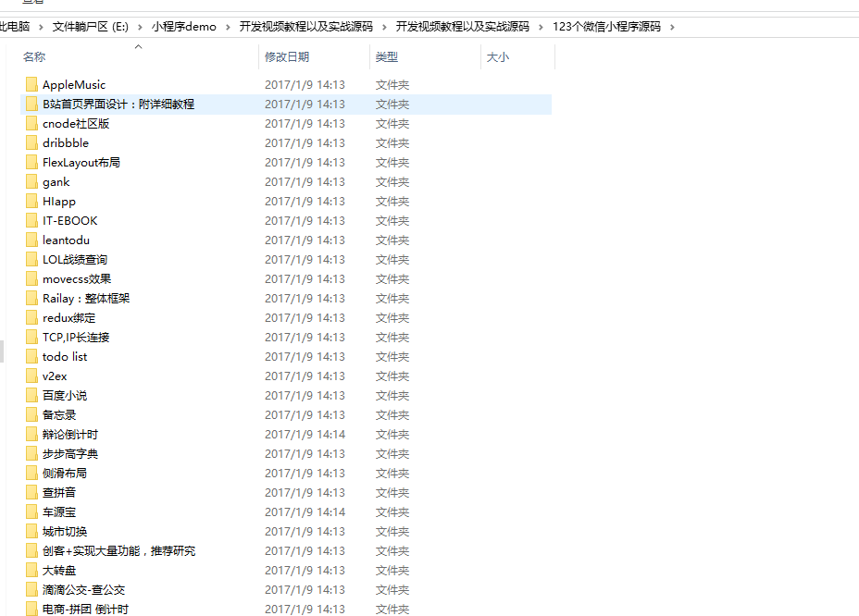
Task: Go to 小程序demo in the breadcrumb
Action: pos(184,26)
